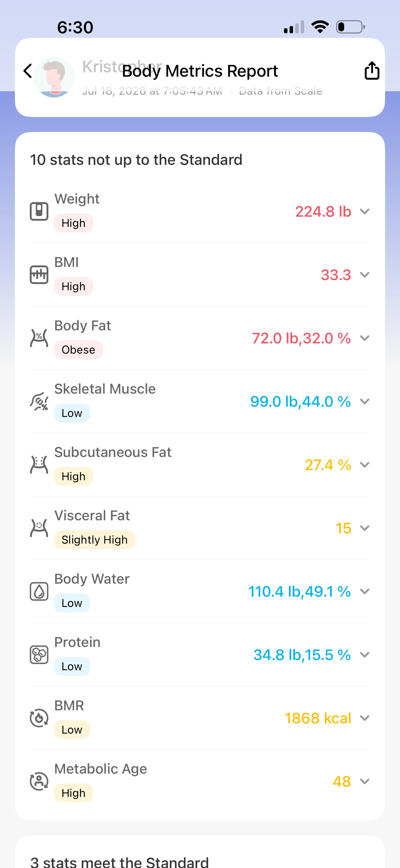Screen dimensions: 400x868
Task: Tap the Body Fat percentage icon
Action: pos(39,338)
